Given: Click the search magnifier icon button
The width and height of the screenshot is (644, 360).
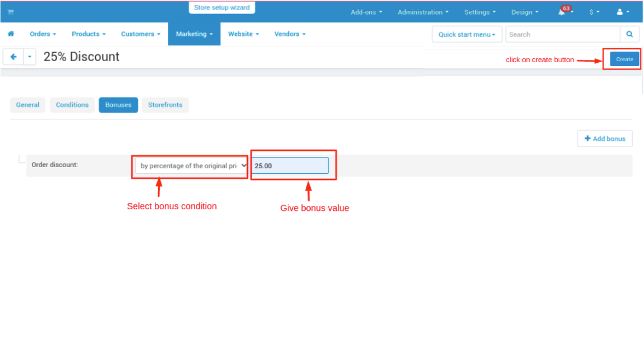Looking at the screenshot, I should 629,34.
